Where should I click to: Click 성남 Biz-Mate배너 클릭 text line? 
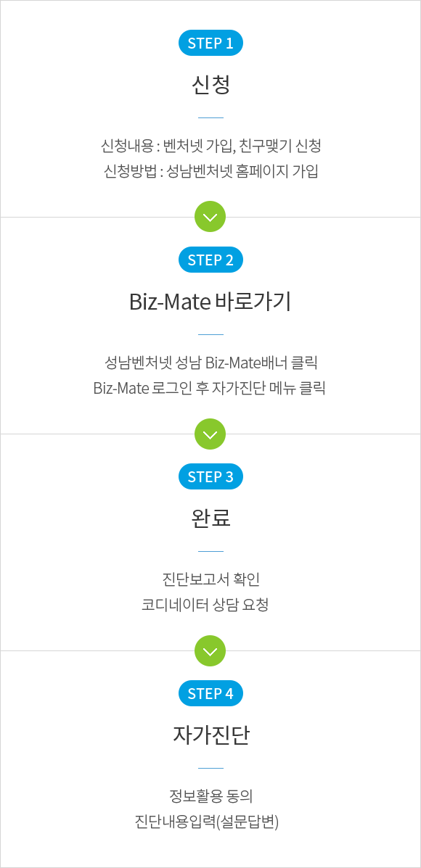pos(210,363)
